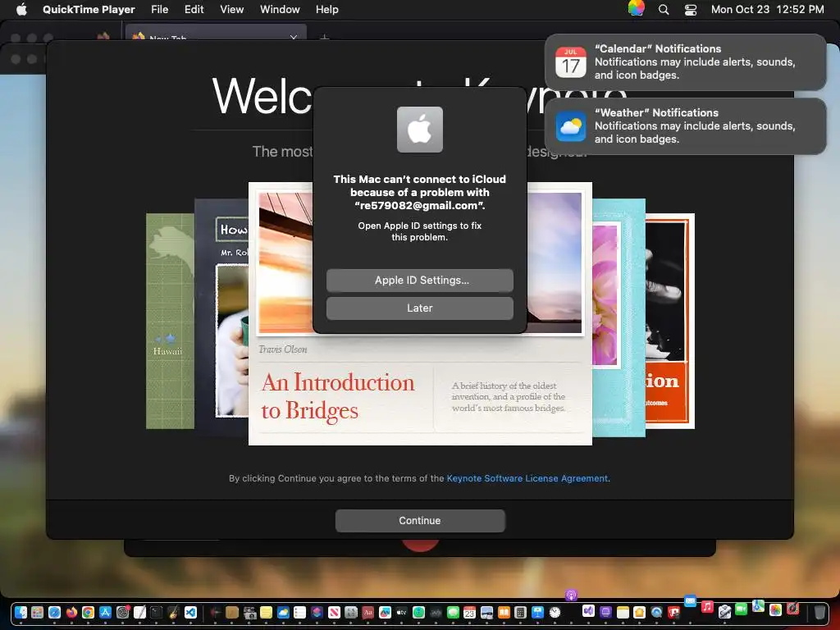Open the News app in the Dock

335,612
